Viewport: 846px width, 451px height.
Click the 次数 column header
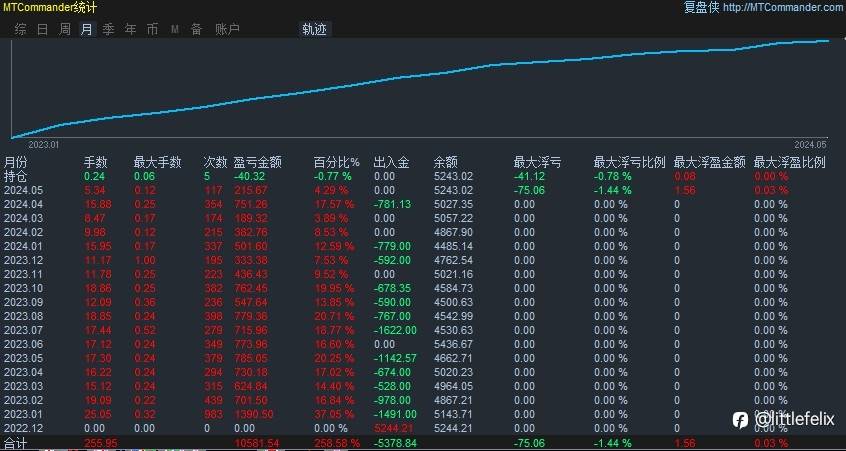point(215,162)
